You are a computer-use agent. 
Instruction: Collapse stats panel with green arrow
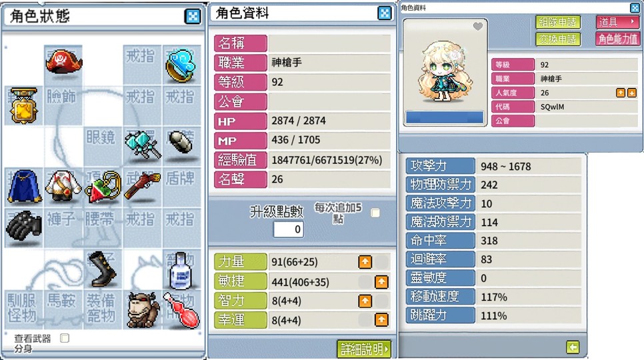tap(573, 347)
